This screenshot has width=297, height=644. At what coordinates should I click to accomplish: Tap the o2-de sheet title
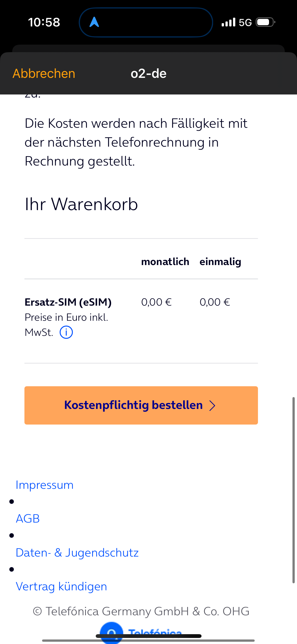[149, 74]
